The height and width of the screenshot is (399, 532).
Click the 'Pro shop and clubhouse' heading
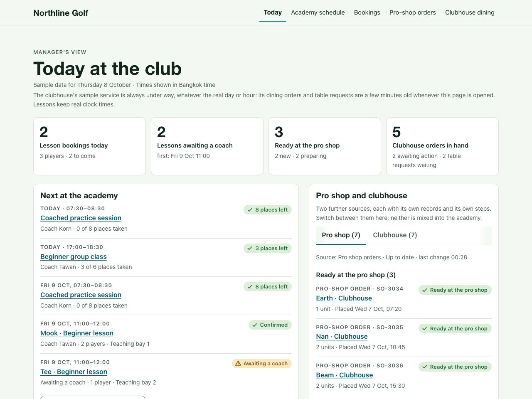click(x=362, y=196)
